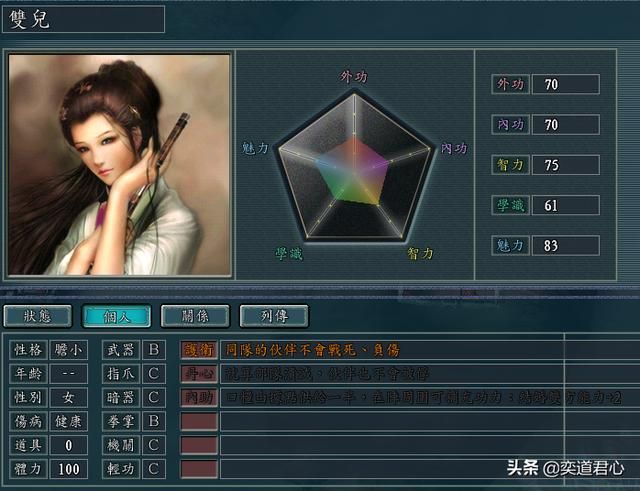Click the empty skill slot in the 拳掌 row
The width and height of the screenshot is (640, 491).
(x=199, y=421)
